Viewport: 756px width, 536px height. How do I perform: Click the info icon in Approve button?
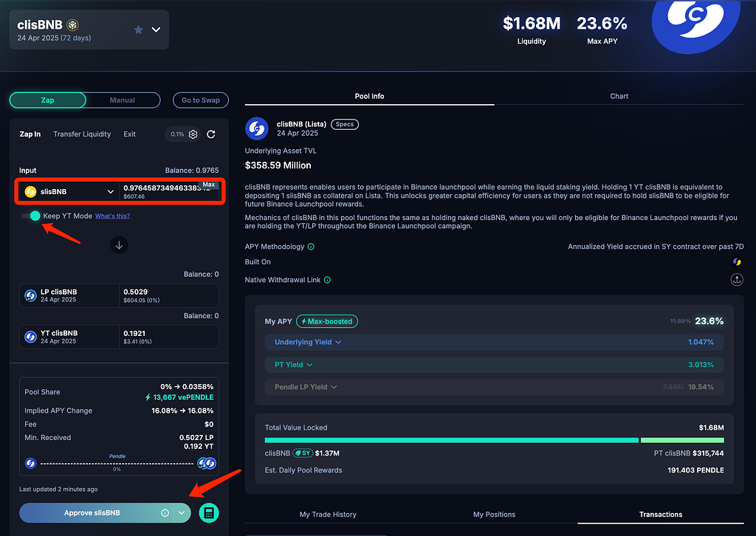(165, 513)
